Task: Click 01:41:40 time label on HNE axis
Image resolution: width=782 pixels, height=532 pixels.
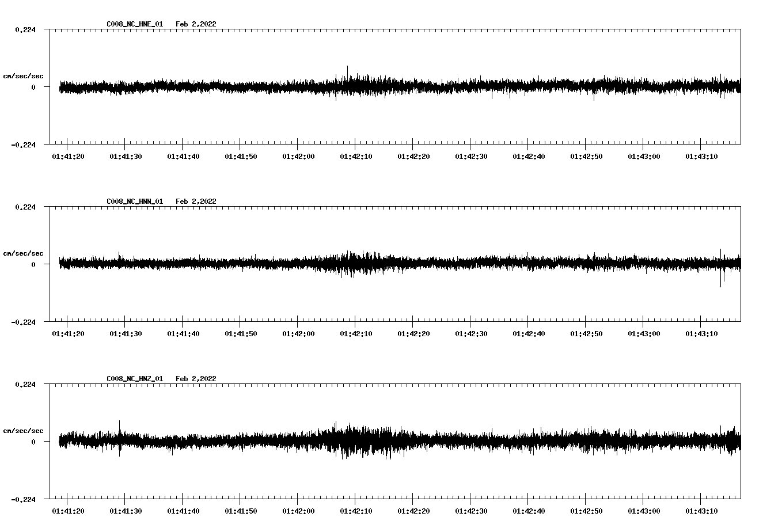Action: [x=183, y=157]
